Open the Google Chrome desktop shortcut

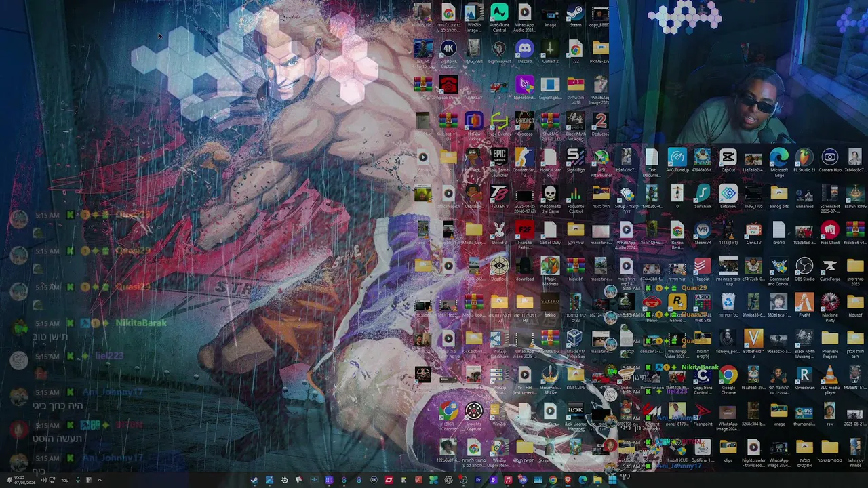728,381
